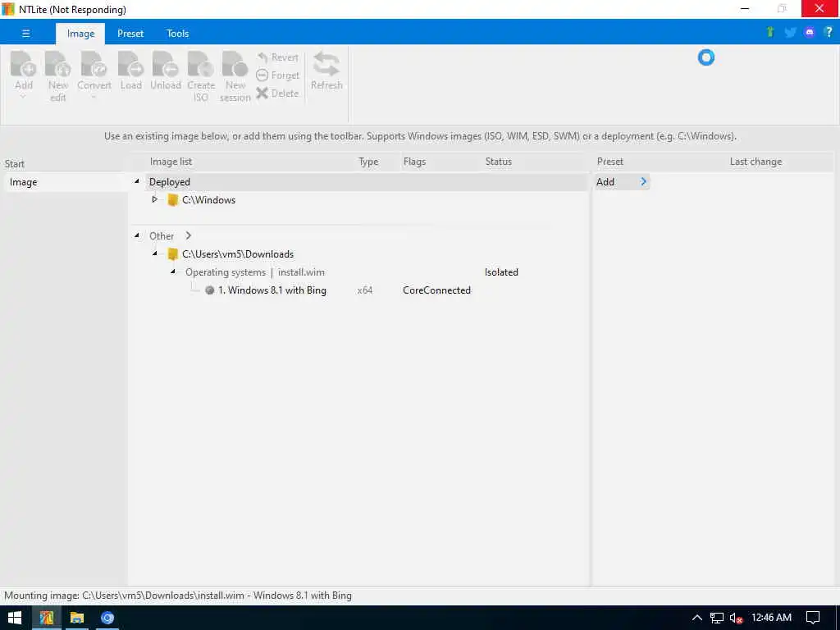Collapse the Deployed group
This screenshot has width=840, height=630.
(x=137, y=181)
